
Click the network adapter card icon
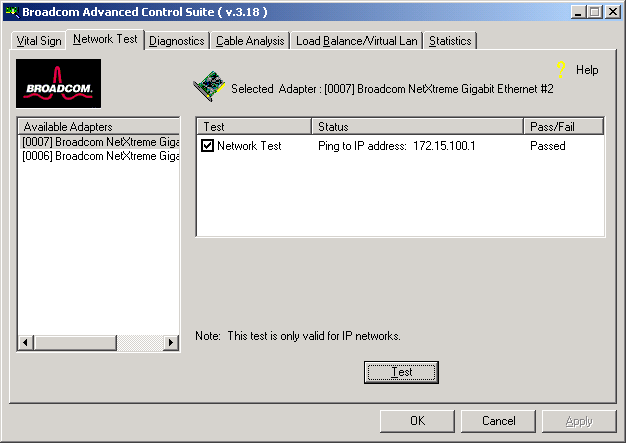coord(209,86)
